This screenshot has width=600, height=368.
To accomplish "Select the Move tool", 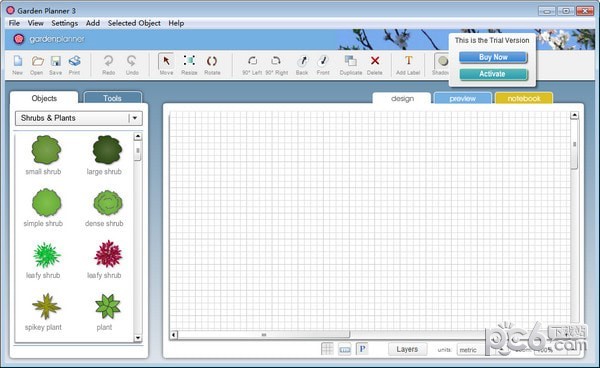I will pos(166,64).
